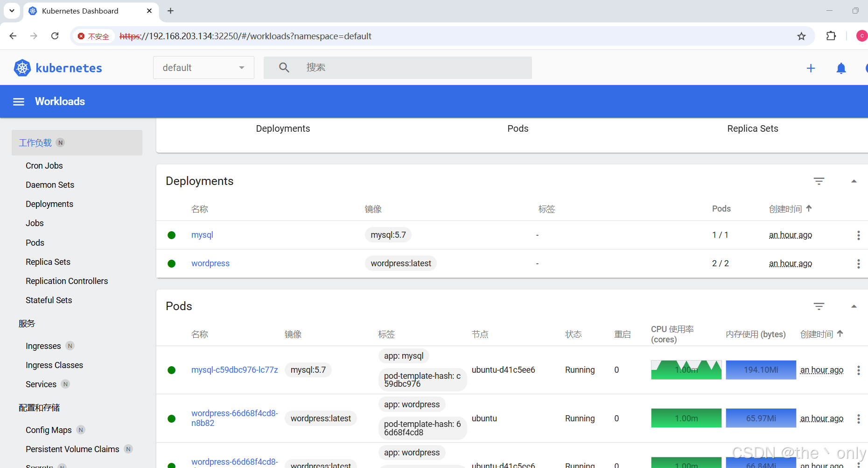Collapse the Deployments card
Screen dimensions: 868x468
[x=854, y=181]
